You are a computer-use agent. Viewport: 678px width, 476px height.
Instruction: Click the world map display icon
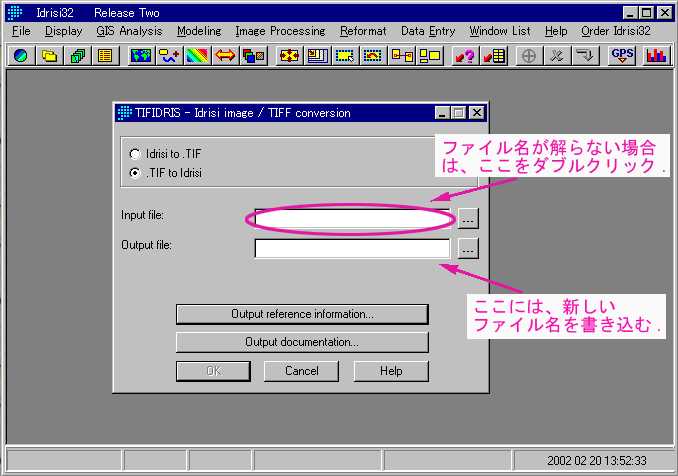(141, 56)
